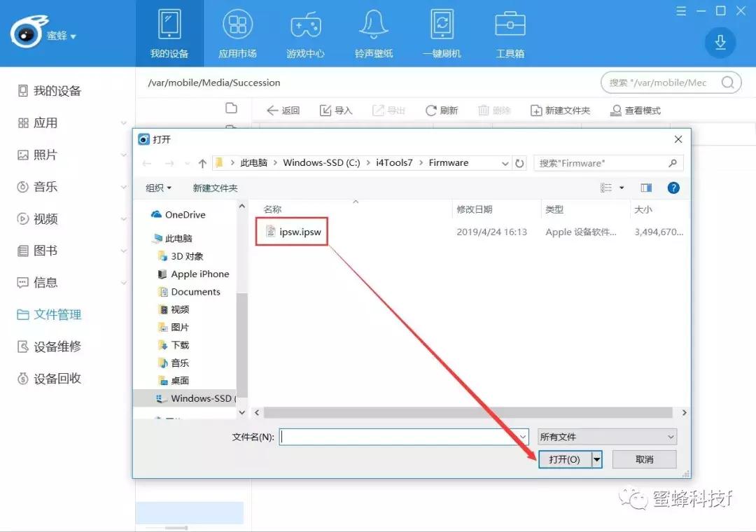
Task: Select 照片 in the sidebar
Action: click(x=38, y=155)
